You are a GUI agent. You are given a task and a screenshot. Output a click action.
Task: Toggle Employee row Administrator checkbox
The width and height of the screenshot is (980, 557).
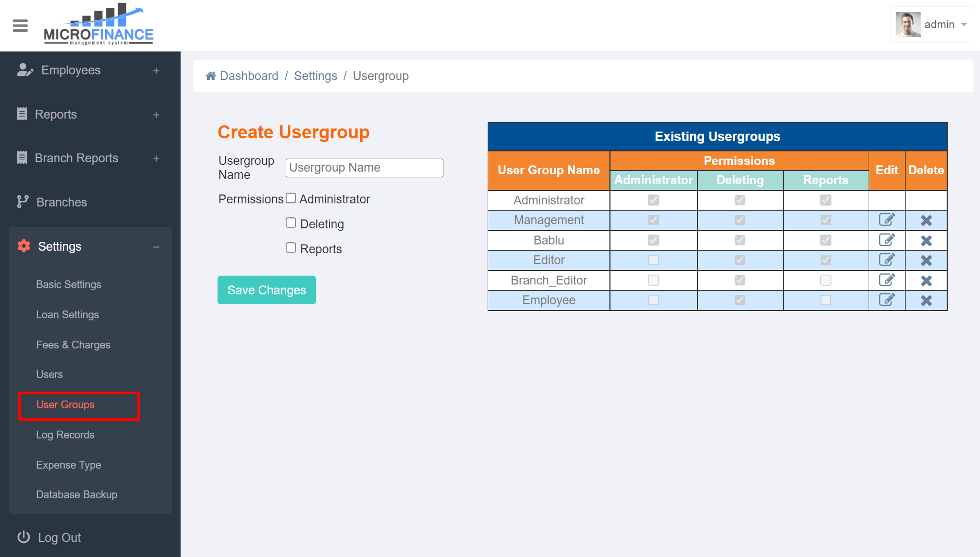[x=654, y=300]
